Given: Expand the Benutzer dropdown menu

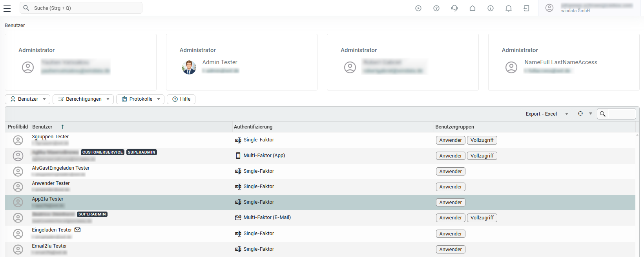Looking at the screenshot, I should (28, 99).
